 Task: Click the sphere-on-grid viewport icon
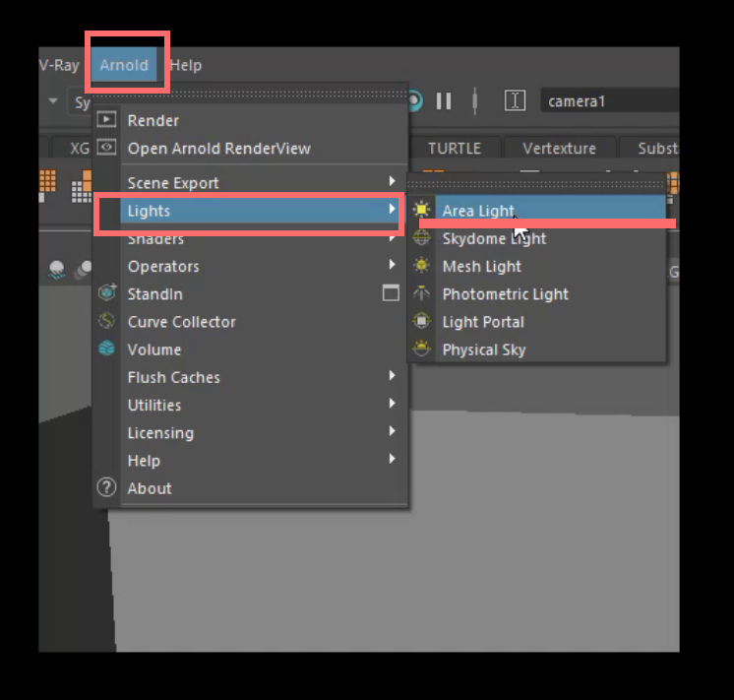[x=57, y=270]
